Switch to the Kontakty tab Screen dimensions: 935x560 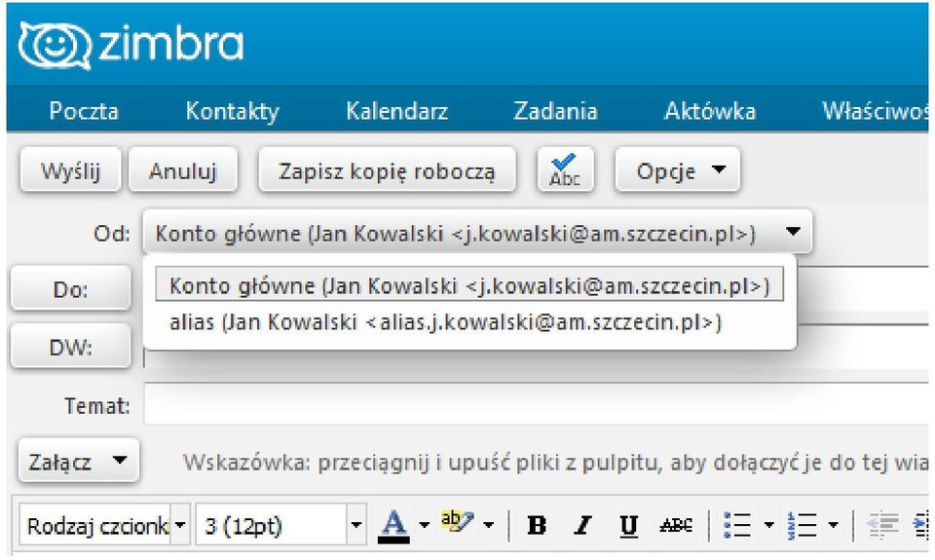pos(232,111)
